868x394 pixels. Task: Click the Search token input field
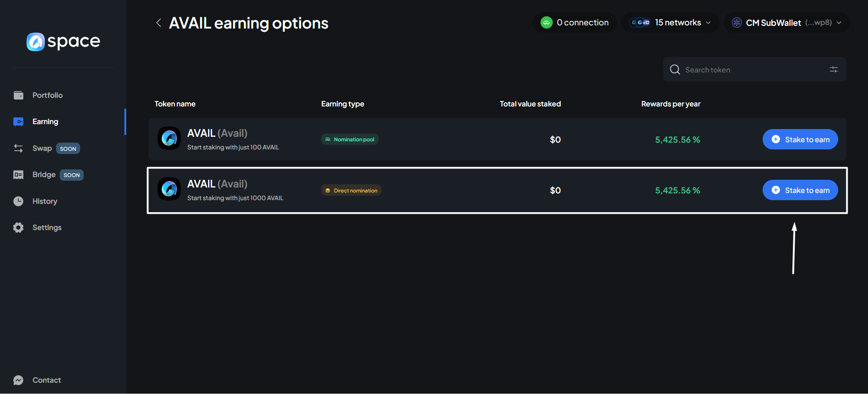[x=751, y=70]
